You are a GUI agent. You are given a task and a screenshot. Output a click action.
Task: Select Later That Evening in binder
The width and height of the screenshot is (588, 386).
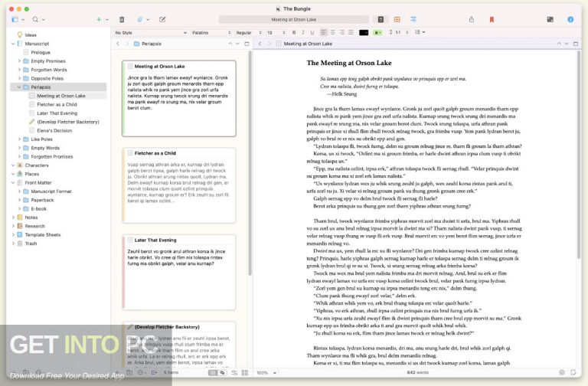coord(57,113)
